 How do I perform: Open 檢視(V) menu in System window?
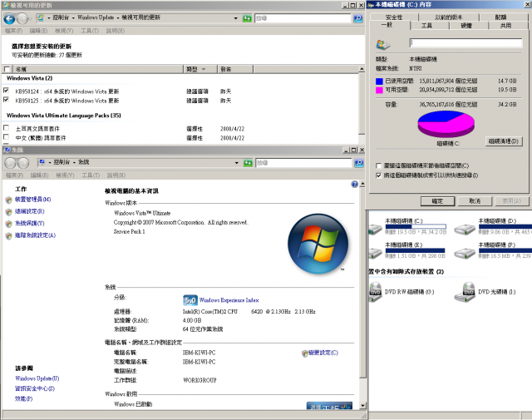(x=65, y=175)
